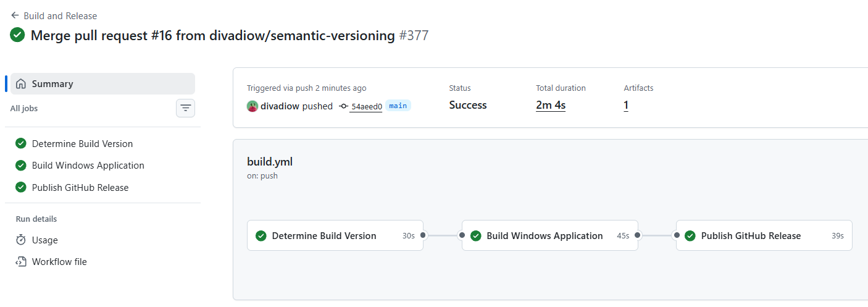The image size is (868, 307).
Task: Click the divadiow user avatar
Action: click(x=252, y=106)
